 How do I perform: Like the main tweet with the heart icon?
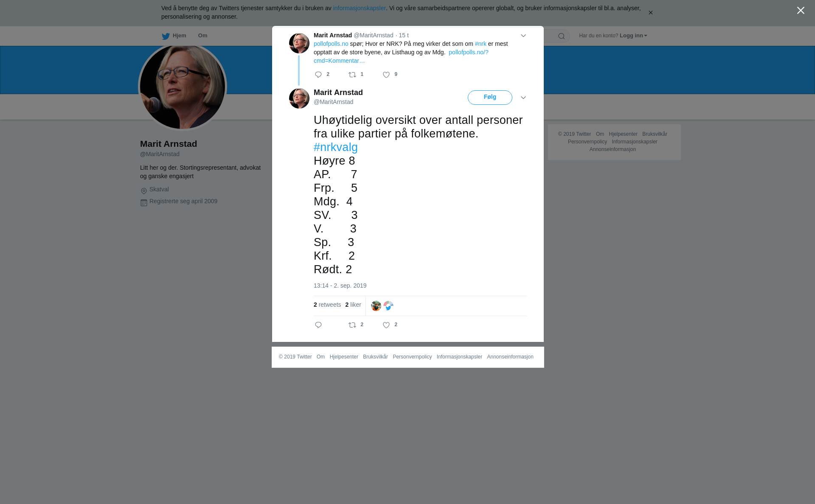point(386,325)
